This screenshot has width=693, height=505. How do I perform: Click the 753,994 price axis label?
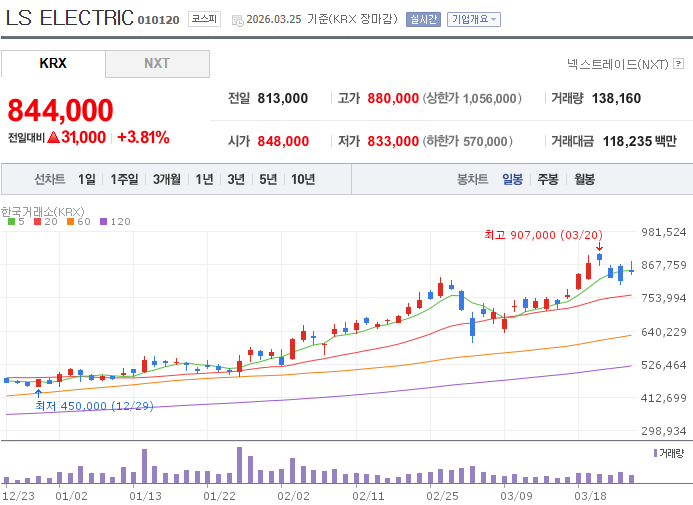[x=664, y=298]
